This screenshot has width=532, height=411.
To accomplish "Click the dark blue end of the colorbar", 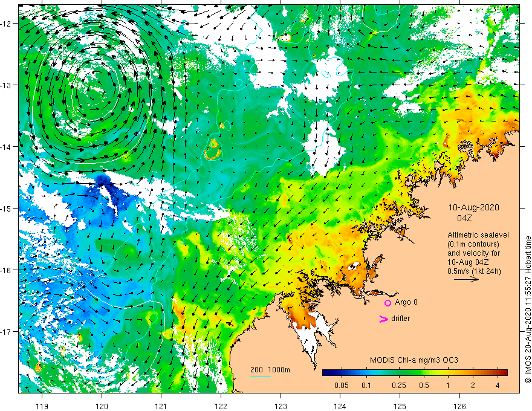I will coord(327,373).
